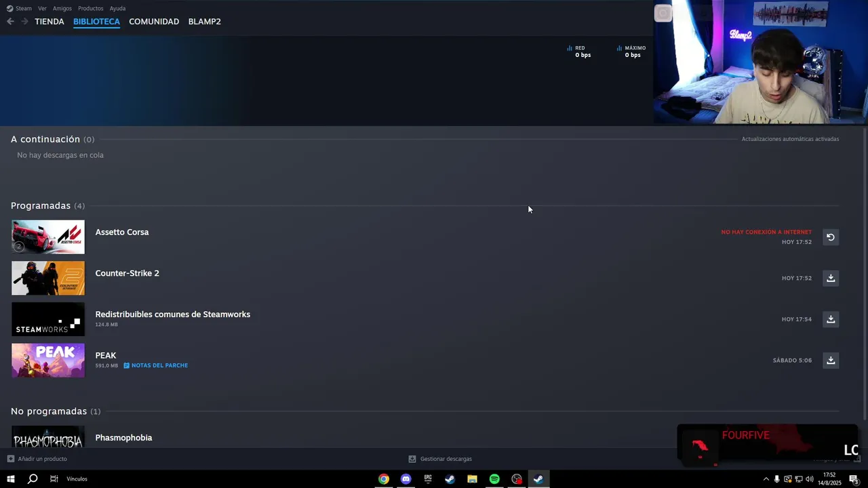The width and height of the screenshot is (868, 488).
Task: Download PEAK update now
Action: pyautogui.click(x=830, y=360)
